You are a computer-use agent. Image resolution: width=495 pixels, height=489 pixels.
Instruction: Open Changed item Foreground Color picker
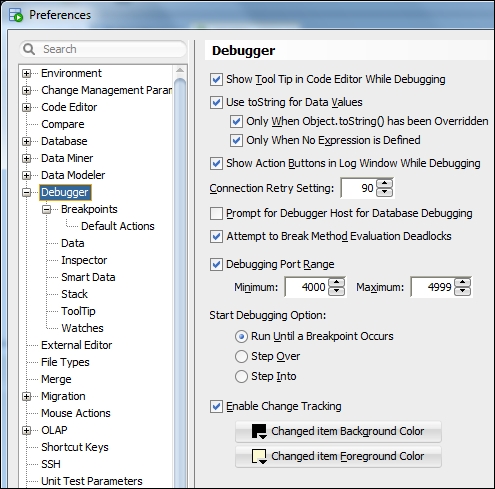pos(338,457)
